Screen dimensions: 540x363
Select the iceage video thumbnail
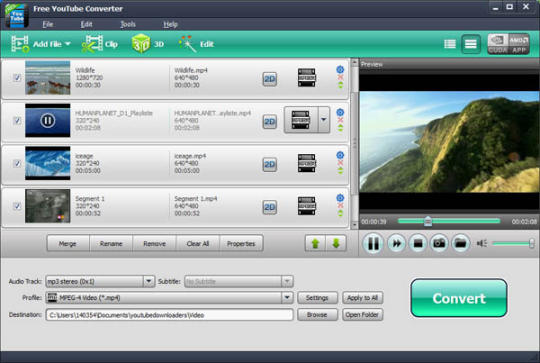click(48, 163)
